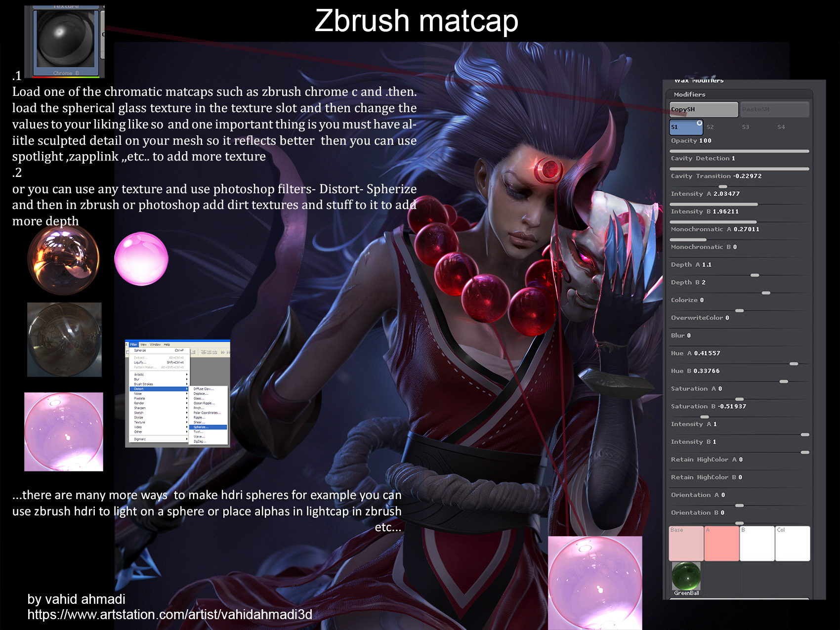Choose the last-used Spherize filter entry
840x630 pixels.
point(158,350)
